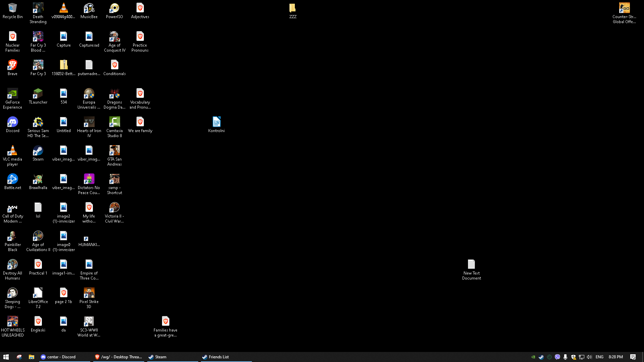Select Call of Duty Modern Warfare icon
Viewport: 644px width, 362px height.
click(x=12, y=213)
